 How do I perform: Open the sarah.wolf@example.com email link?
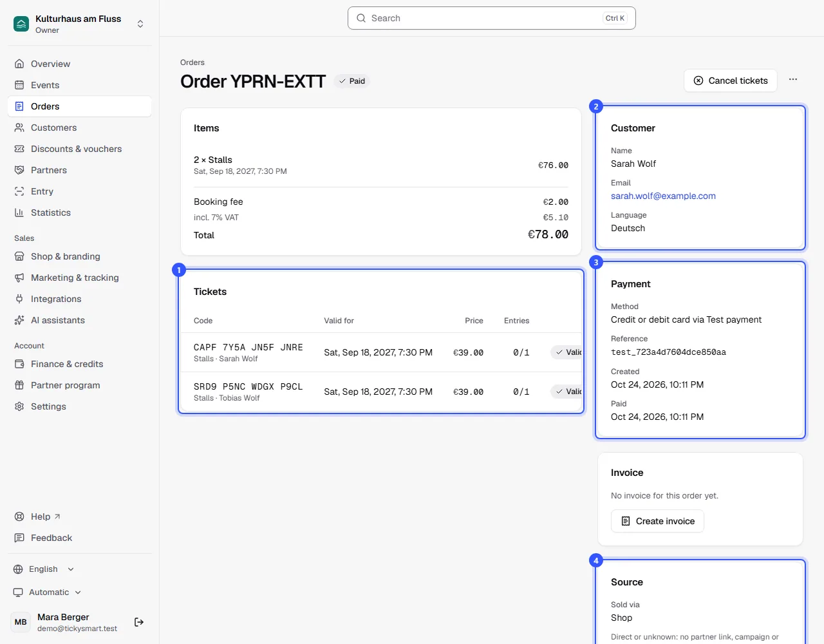(x=663, y=196)
